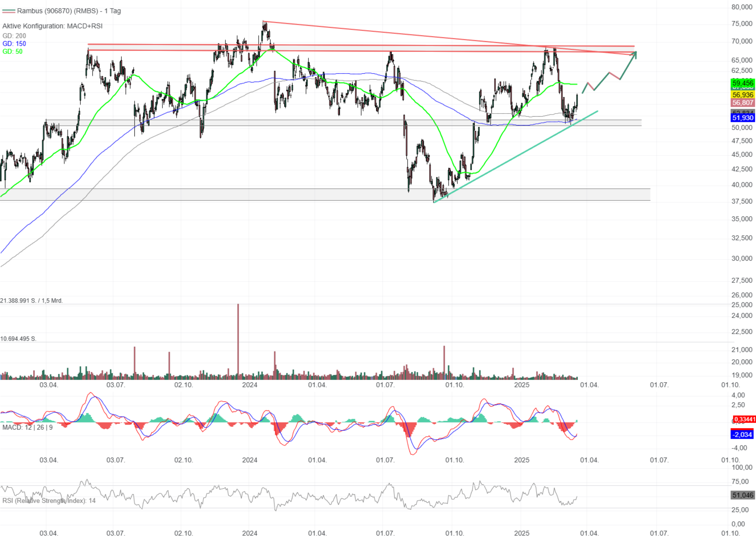Click the 35,000 price axis label
The width and height of the screenshot is (756, 538).
(742, 219)
